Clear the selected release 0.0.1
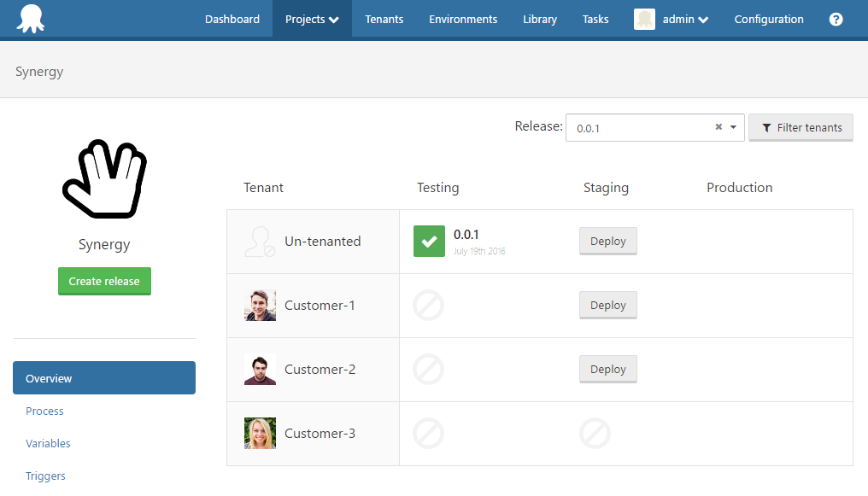Image resolution: width=868 pixels, height=496 pixels. (x=717, y=126)
